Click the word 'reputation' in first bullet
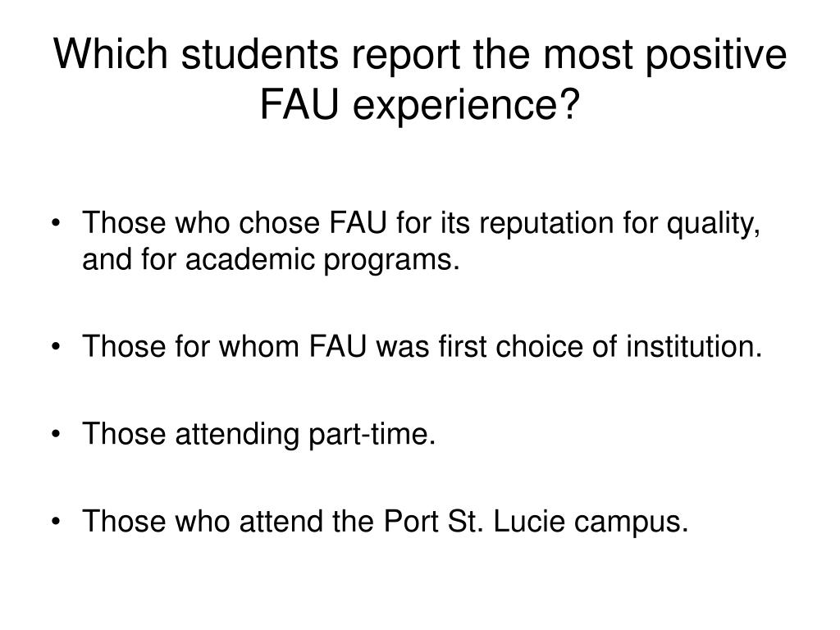The height and width of the screenshot is (630, 840). tap(546, 225)
